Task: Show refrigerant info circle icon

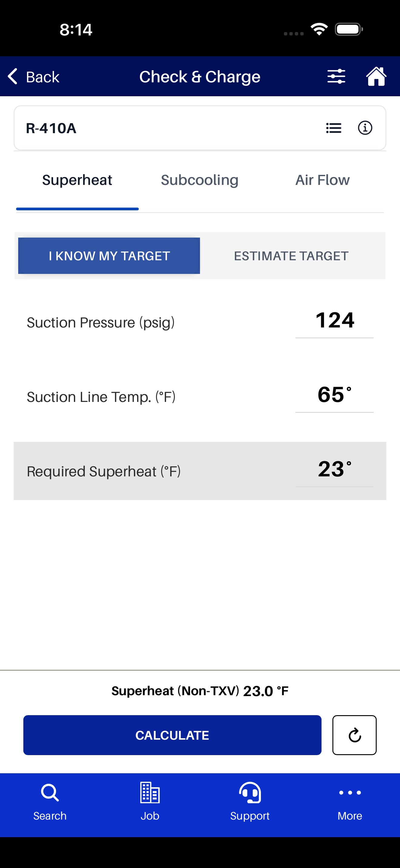Action: point(365,128)
